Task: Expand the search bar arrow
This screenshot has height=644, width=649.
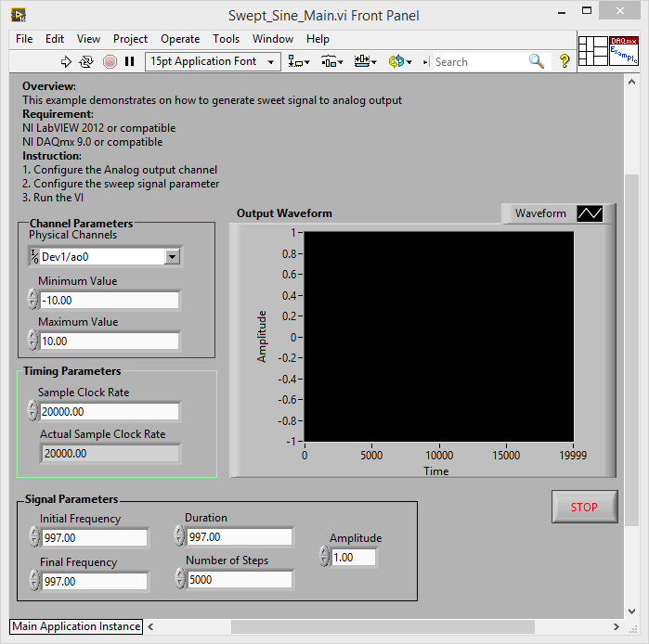Action: tap(425, 62)
